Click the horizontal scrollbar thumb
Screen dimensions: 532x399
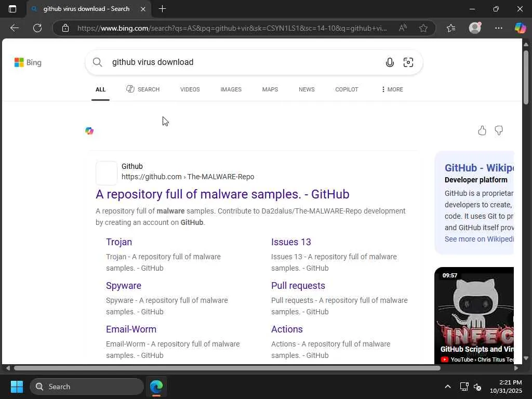click(228, 368)
